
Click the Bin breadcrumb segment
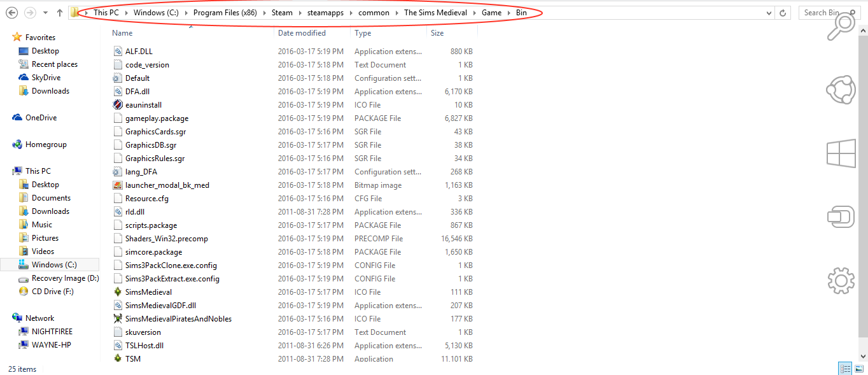pyautogui.click(x=521, y=13)
